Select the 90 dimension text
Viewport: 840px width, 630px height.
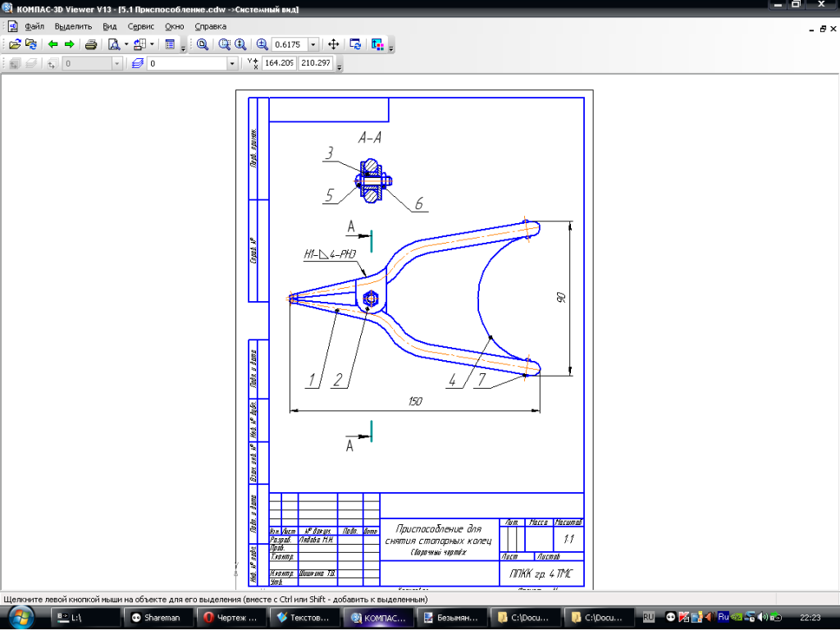[x=561, y=297]
